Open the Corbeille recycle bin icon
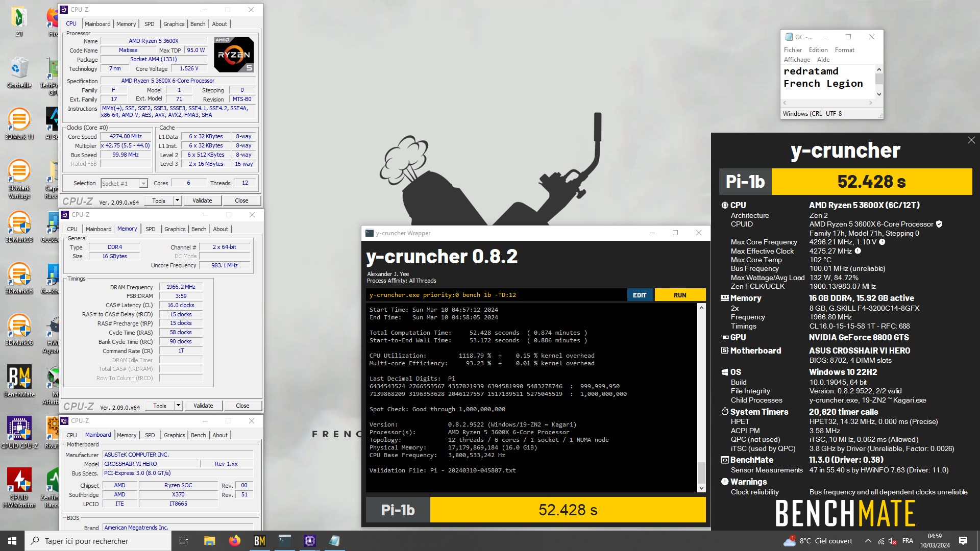This screenshot has height=551, width=980. pos(19,72)
